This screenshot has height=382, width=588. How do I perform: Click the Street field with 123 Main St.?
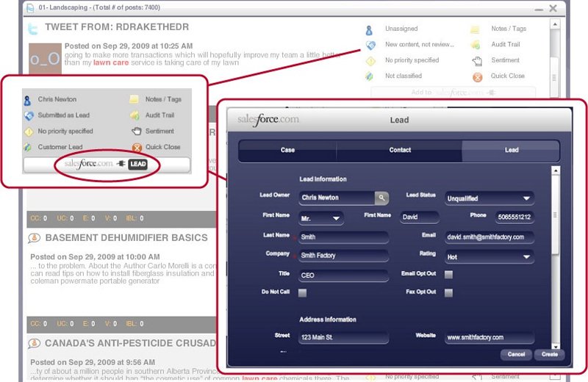click(x=343, y=337)
